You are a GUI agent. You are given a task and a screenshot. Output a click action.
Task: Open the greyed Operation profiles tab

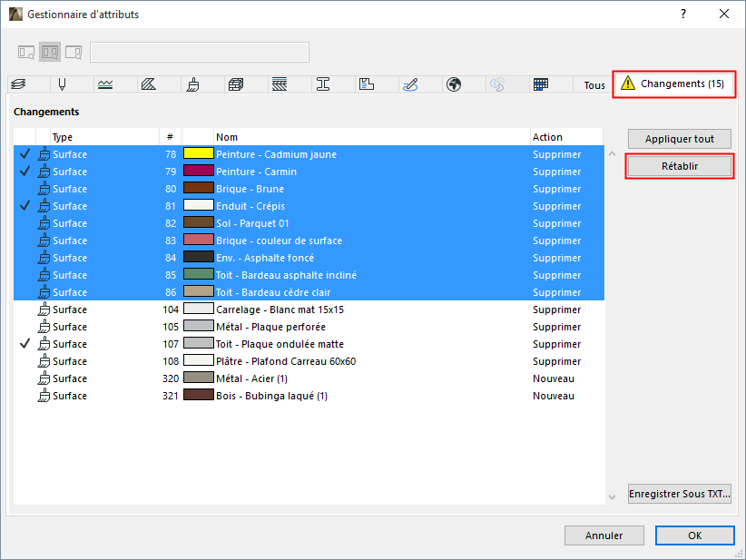tap(497, 84)
